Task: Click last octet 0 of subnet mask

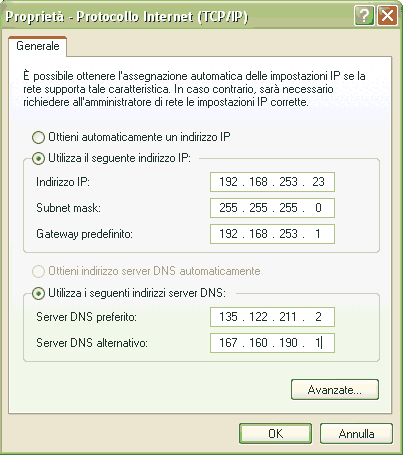Action: [x=318, y=208]
